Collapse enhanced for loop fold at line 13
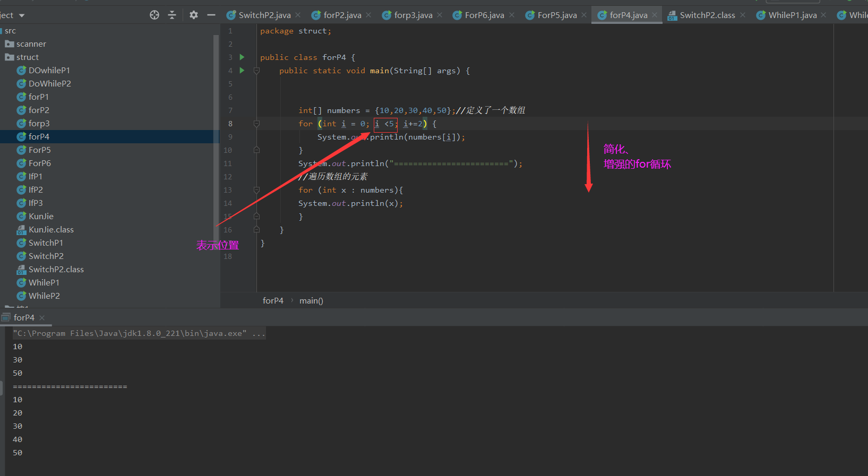This screenshot has width=868, height=476. point(256,190)
